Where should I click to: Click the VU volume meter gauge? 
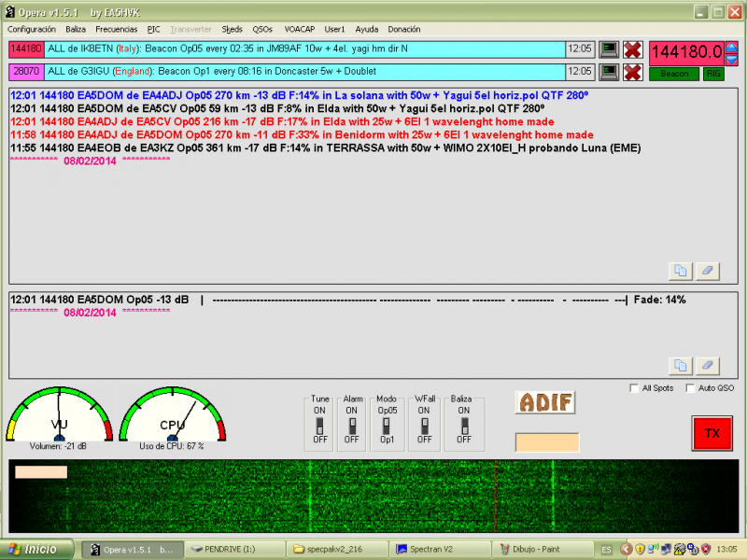coord(59,413)
